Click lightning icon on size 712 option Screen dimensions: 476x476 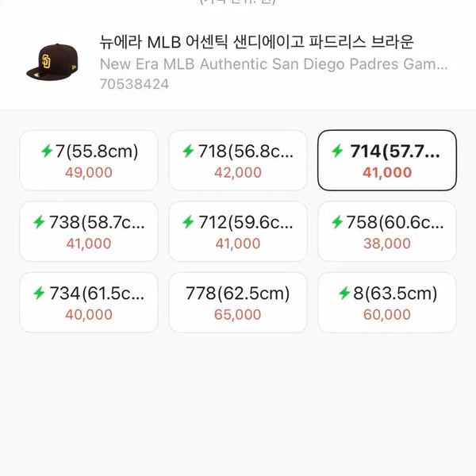[x=188, y=222]
